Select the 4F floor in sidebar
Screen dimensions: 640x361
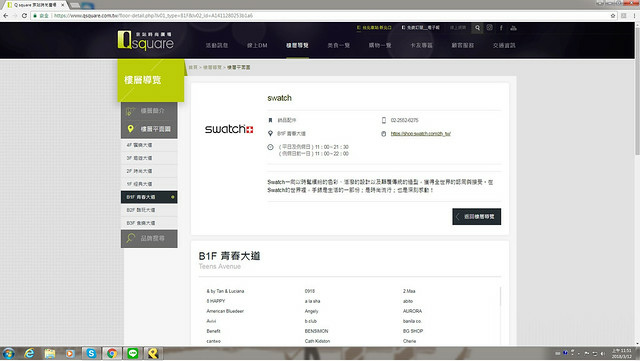pos(149,145)
